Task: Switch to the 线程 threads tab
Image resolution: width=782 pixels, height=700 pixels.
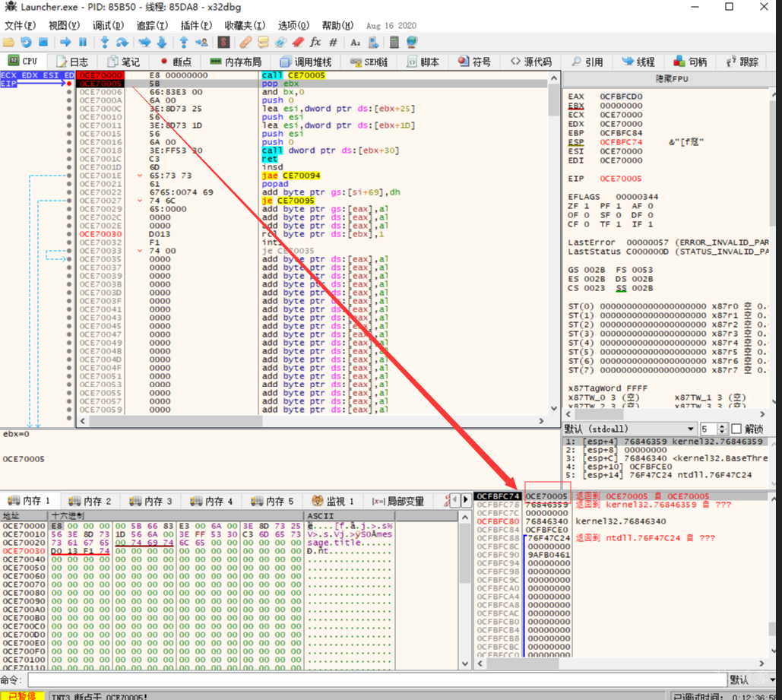Action: pyautogui.click(x=638, y=62)
